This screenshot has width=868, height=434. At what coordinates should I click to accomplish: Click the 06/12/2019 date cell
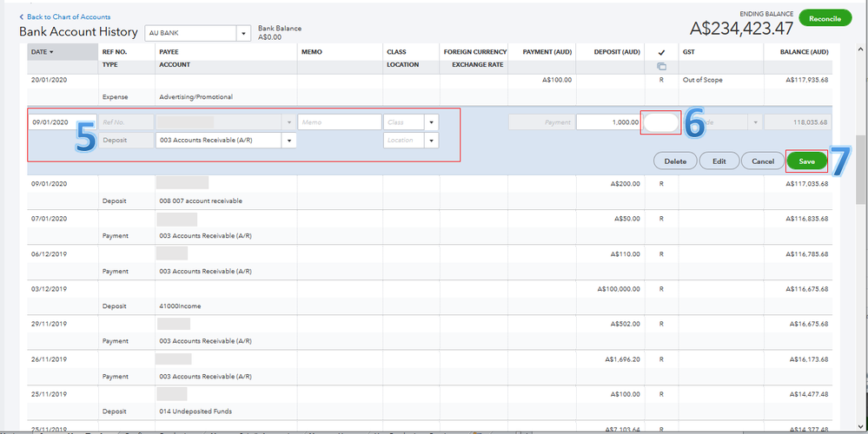[x=50, y=254]
